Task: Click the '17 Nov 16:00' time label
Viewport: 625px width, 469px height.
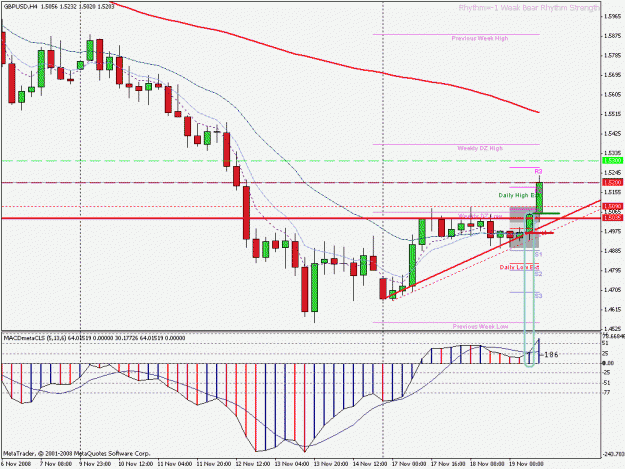Action: (448, 464)
